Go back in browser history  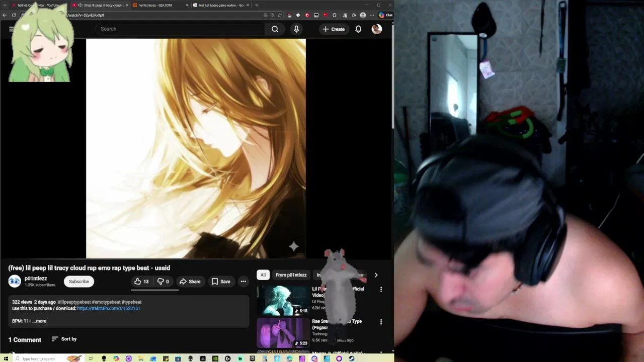click(5, 15)
